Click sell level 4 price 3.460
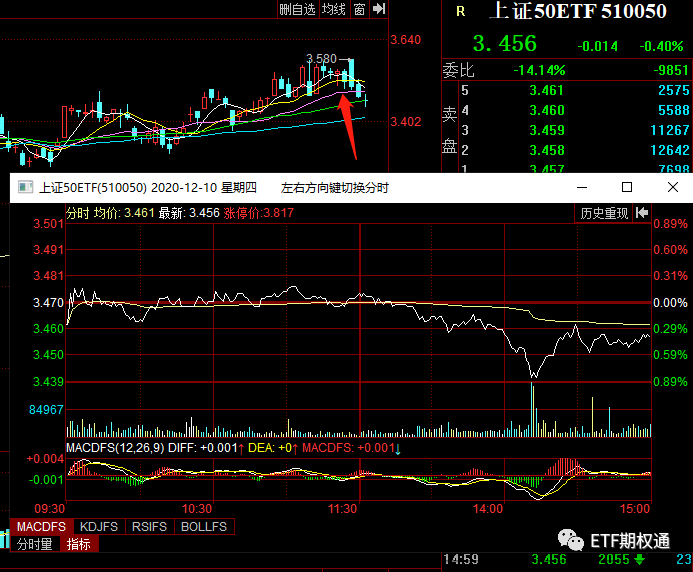The height and width of the screenshot is (572, 693). 547,110
